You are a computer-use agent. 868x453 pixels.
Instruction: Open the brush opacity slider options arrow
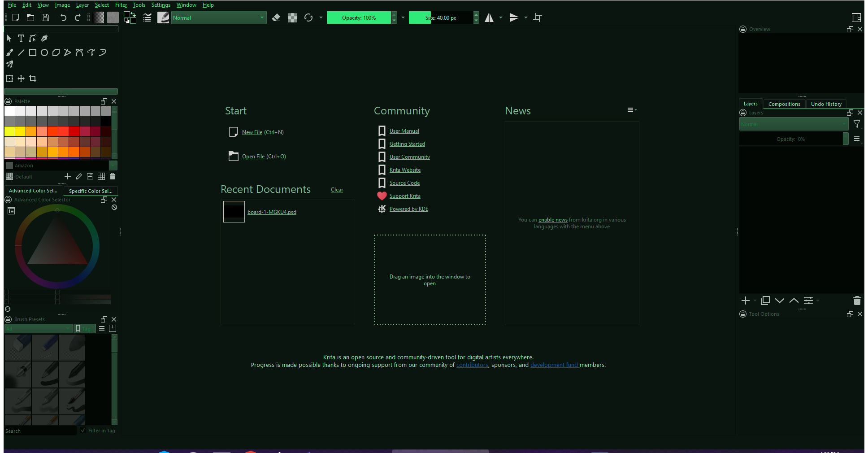point(403,17)
